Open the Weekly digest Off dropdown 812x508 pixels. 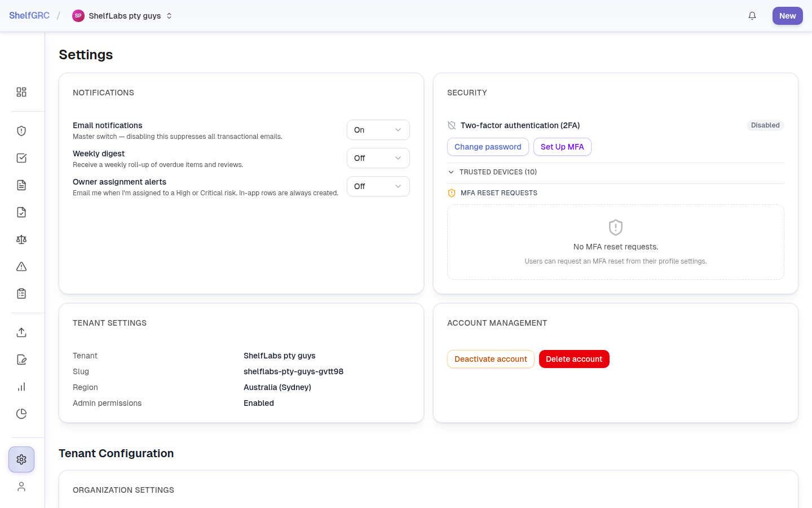[378, 158]
